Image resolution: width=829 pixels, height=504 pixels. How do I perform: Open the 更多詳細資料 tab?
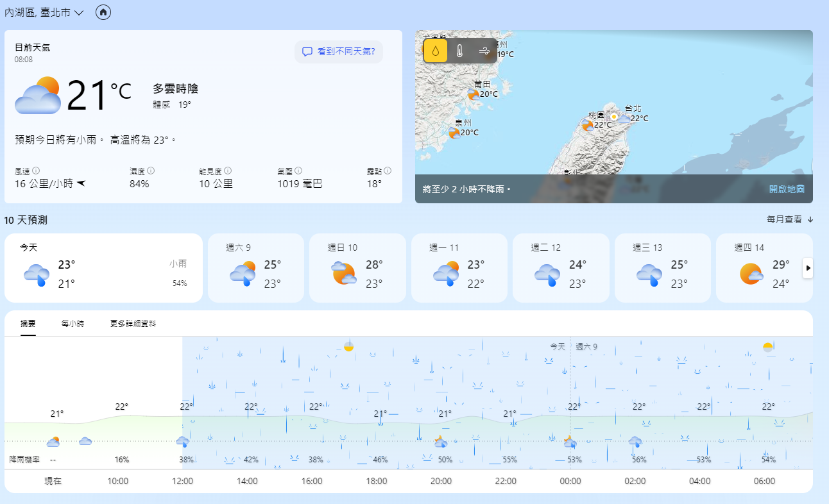point(133,324)
